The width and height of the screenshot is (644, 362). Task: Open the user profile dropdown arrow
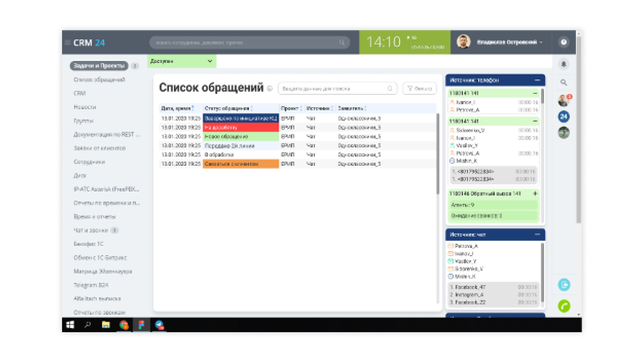tap(541, 43)
